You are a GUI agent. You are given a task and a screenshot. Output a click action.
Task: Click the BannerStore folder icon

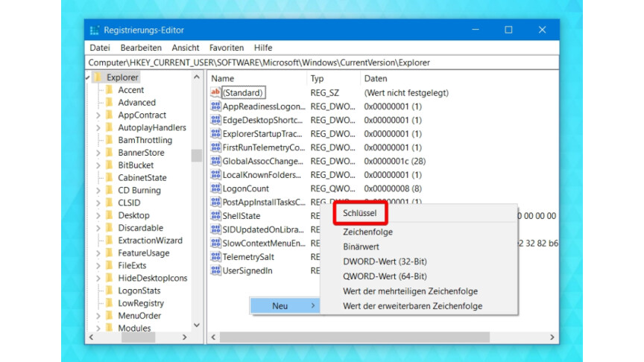pyautogui.click(x=110, y=153)
